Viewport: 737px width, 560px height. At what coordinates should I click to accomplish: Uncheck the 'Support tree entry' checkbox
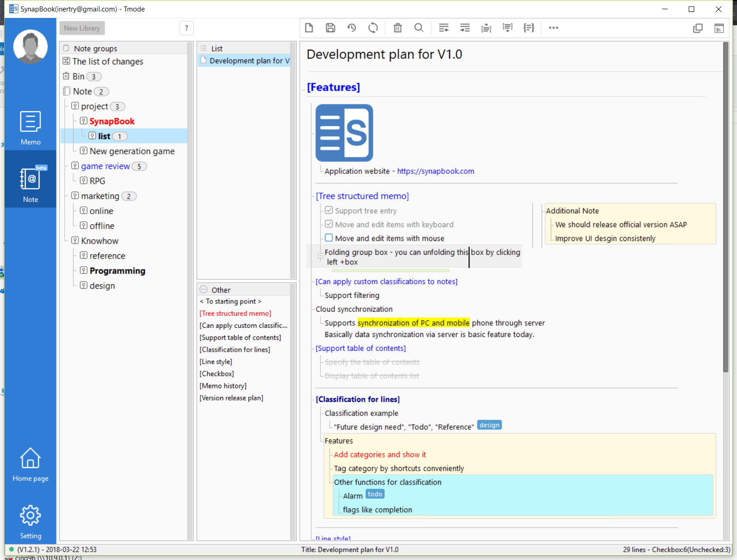tap(329, 210)
